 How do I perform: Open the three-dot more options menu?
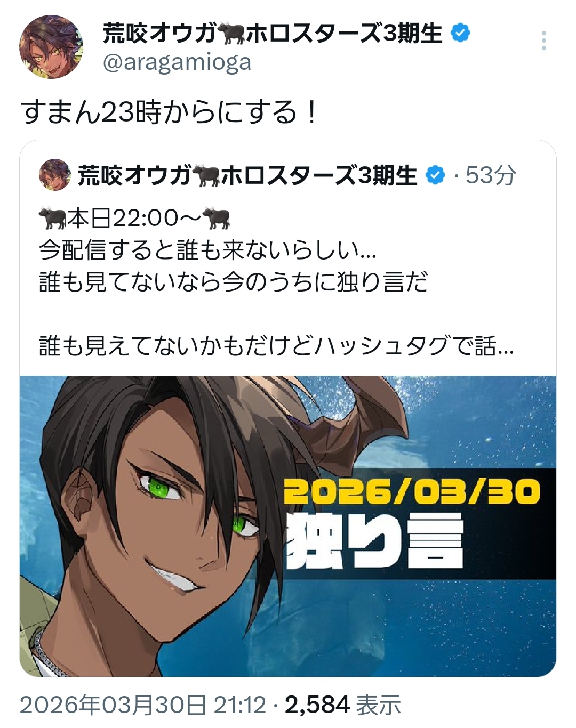[x=543, y=41]
